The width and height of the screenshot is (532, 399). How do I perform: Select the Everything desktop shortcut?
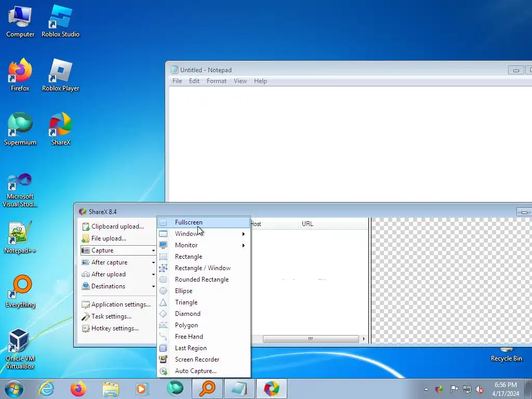point(20,291)
